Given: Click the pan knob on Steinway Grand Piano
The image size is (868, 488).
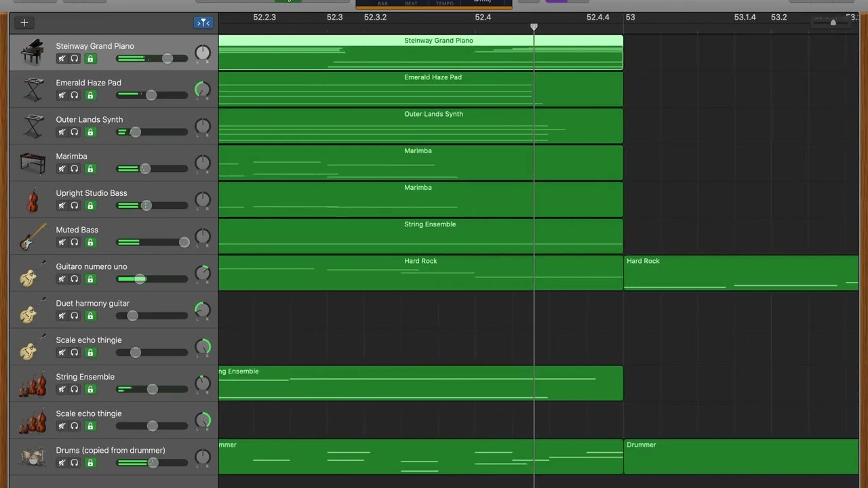Looking at the screenshot, I should tap(203, 52).
